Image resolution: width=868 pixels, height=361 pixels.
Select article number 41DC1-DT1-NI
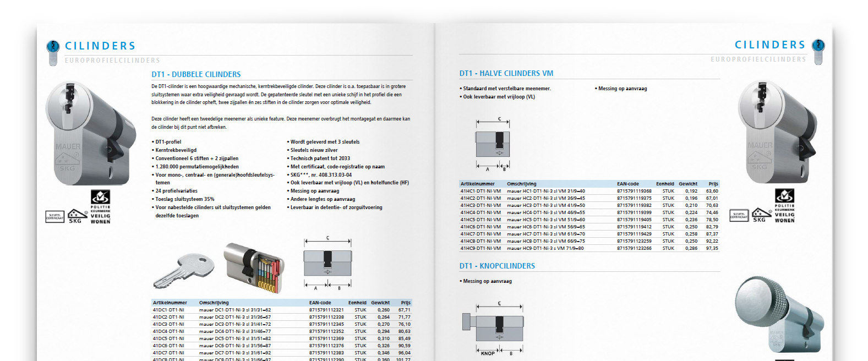[x=168, y=310]
